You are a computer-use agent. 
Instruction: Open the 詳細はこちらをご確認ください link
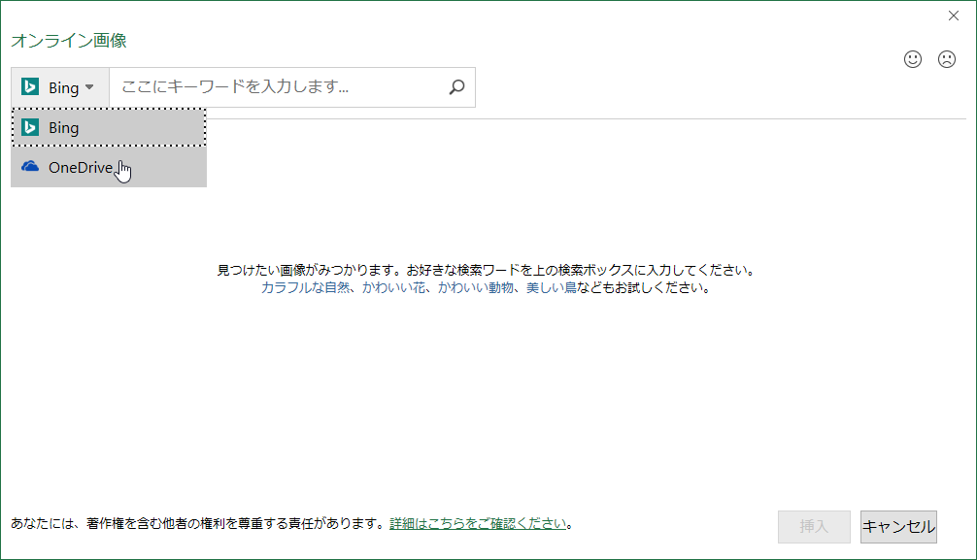[x=478, y=524]
